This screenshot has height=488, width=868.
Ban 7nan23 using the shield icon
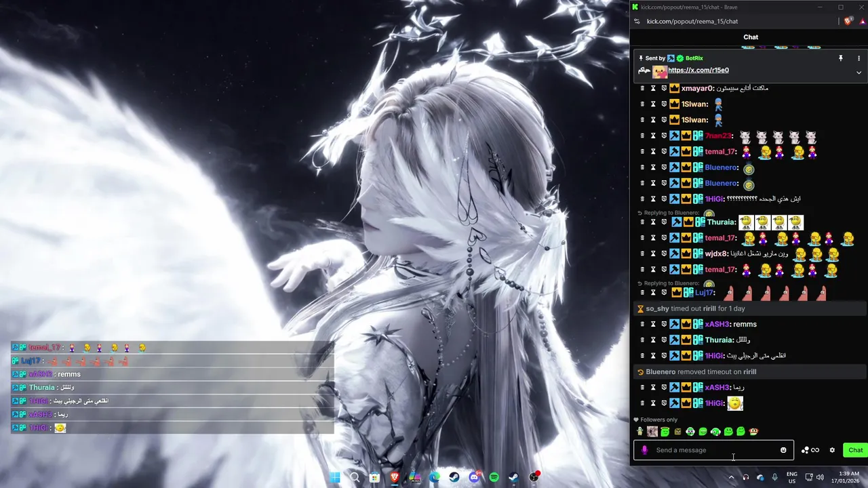pos(664,136)
